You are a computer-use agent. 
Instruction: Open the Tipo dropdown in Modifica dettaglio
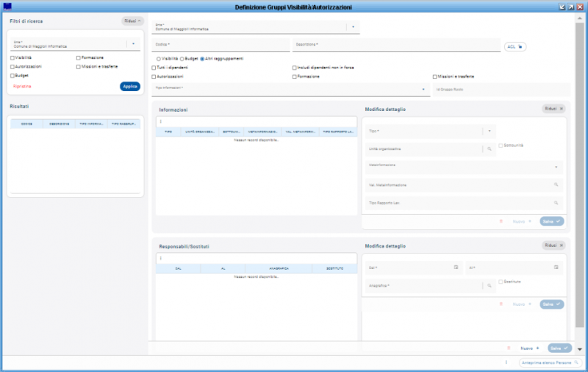click(x=490, y=131)
